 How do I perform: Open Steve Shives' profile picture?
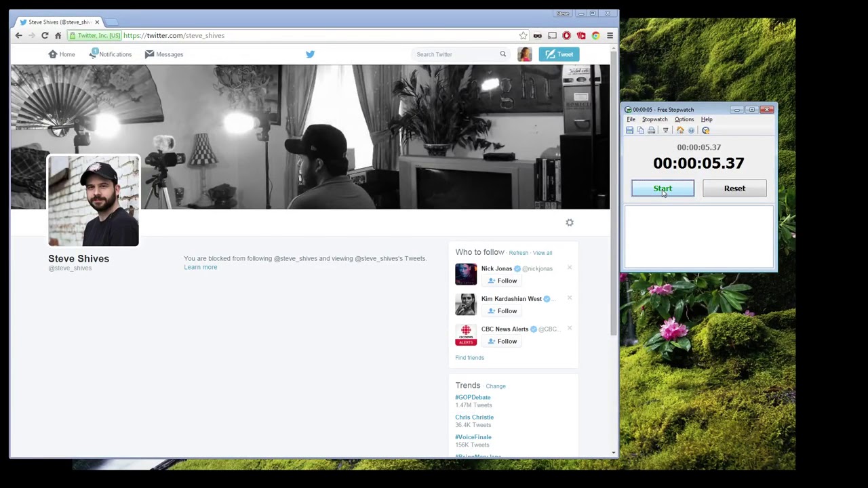click(94, 201)
